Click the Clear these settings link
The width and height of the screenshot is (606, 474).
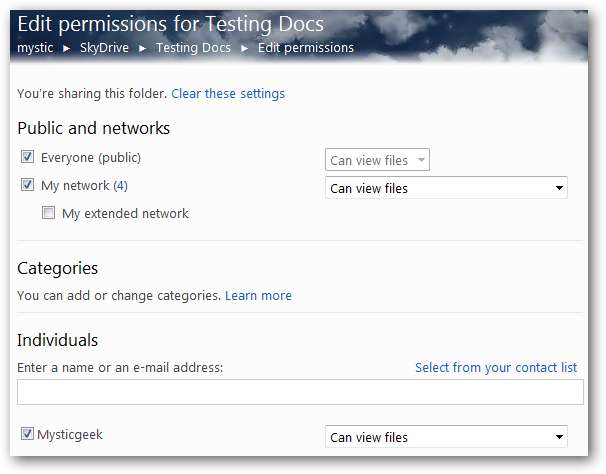[x=228, y=94]
